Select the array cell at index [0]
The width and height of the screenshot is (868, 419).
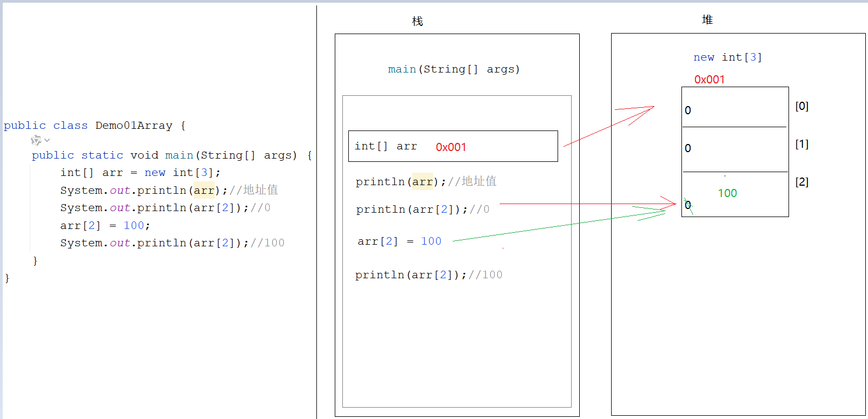pos(734,108)
